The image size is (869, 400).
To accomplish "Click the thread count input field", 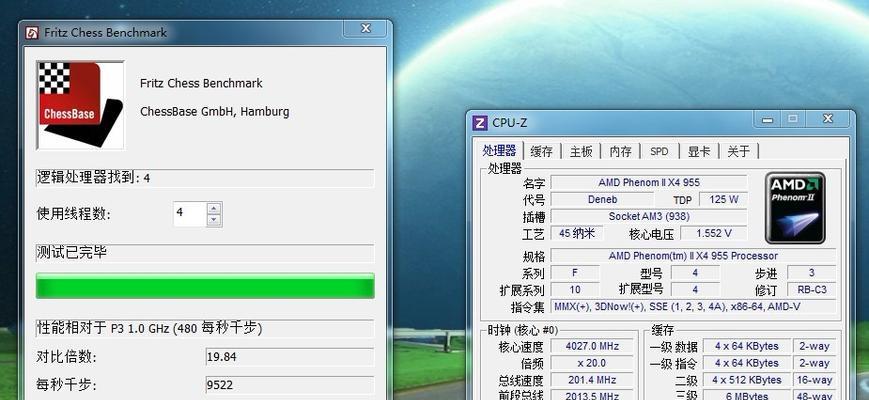I will 190,214.
